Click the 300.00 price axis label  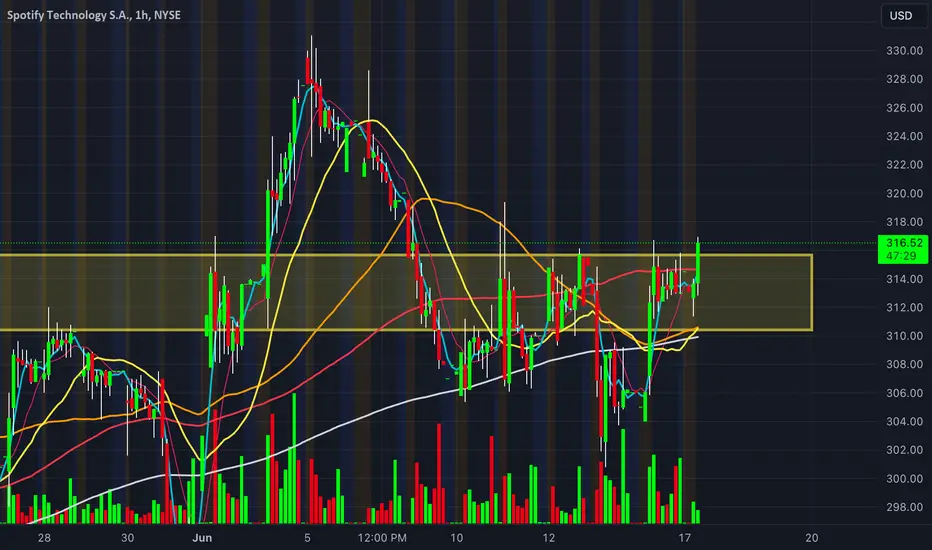point(904,479)
